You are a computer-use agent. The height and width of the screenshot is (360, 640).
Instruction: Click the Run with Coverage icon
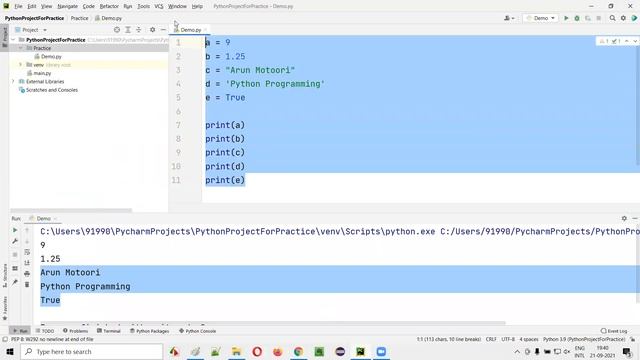588,18
